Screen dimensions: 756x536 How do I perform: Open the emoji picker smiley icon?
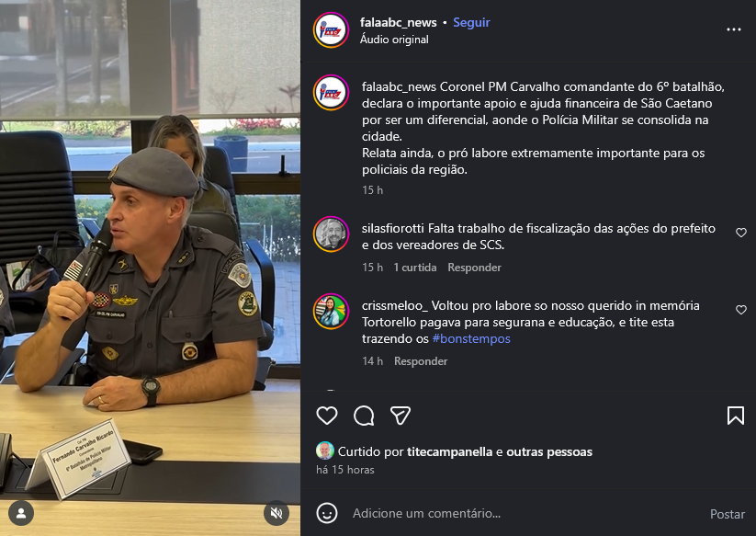(327, 513)
